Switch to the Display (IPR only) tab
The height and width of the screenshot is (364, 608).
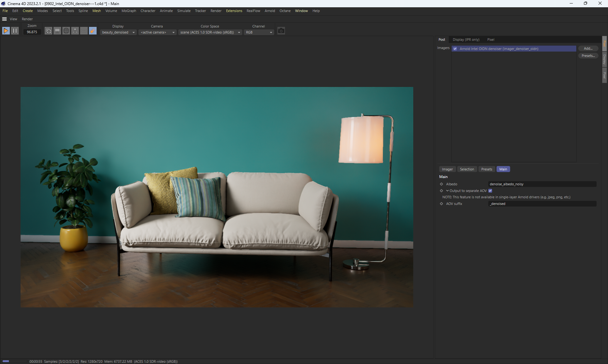[466, 40]
